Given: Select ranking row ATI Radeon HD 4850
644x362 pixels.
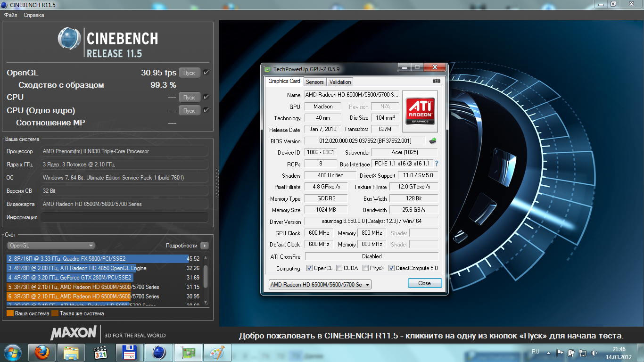Looking at the screenshot, I should 104,268.
